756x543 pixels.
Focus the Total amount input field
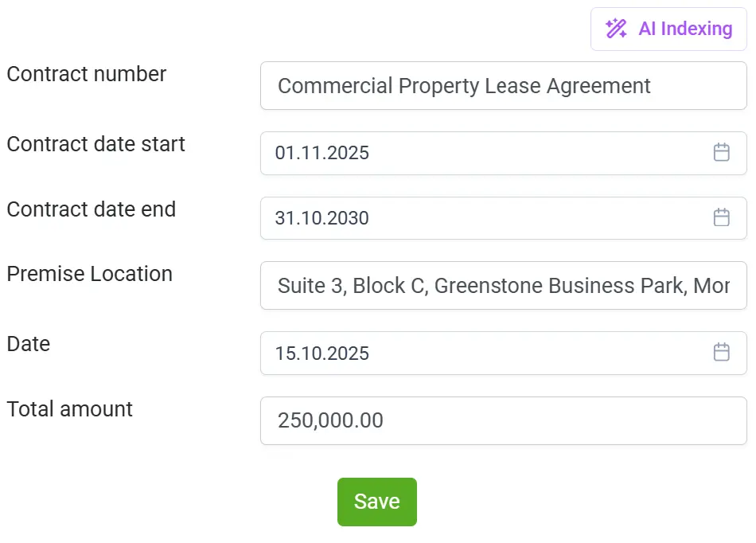point(503,420)
